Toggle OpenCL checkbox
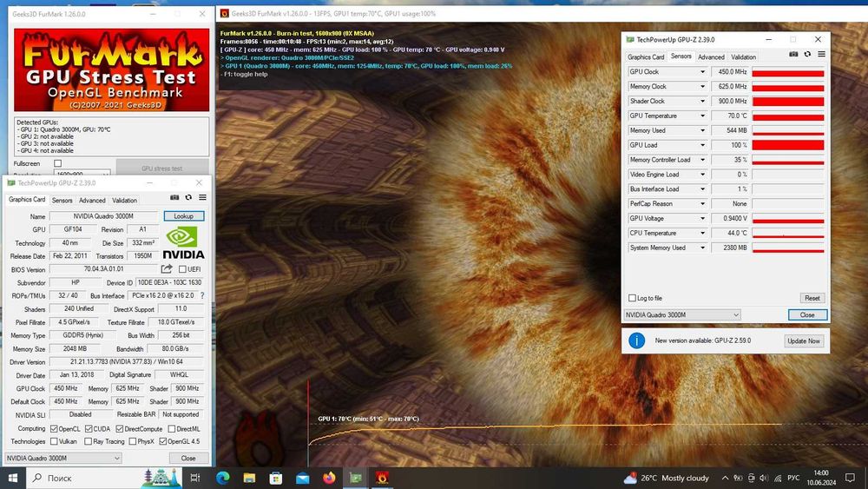The width and height of the screenshot is (868, 489). point(54,429)
